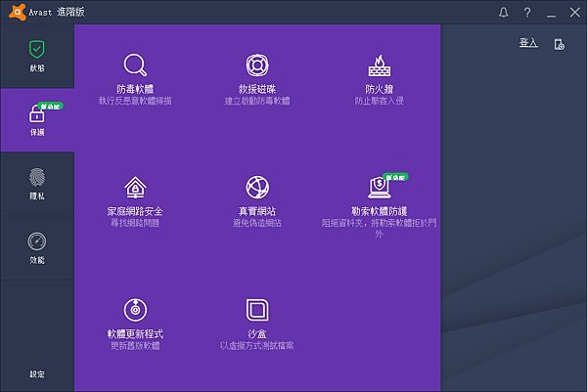Click the 救援磁碟 rescue disk lifebuoy icon
Screen dimensions: 587x392
coord(257,65)
